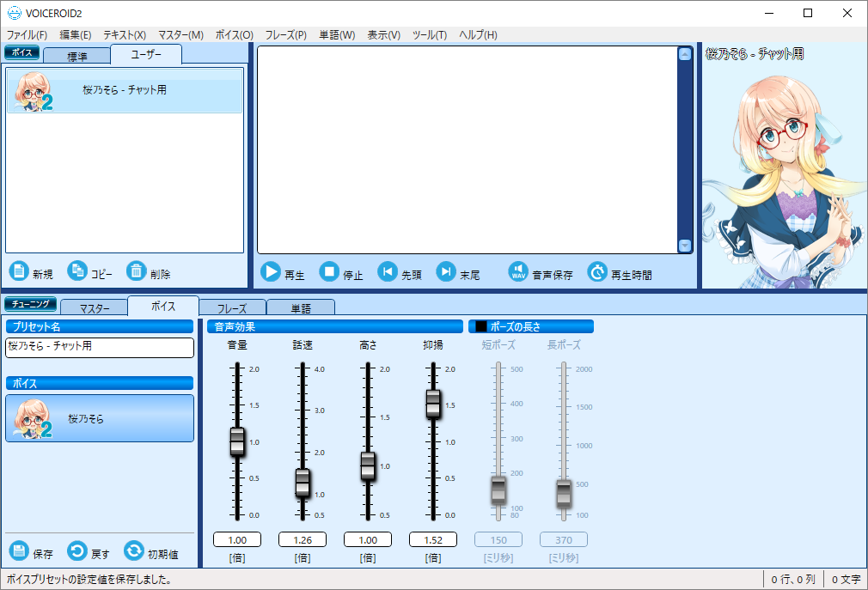Screen dimensions: 868x590
Task: Jump to 末尾 (end) icon
Action: [446, 272]
